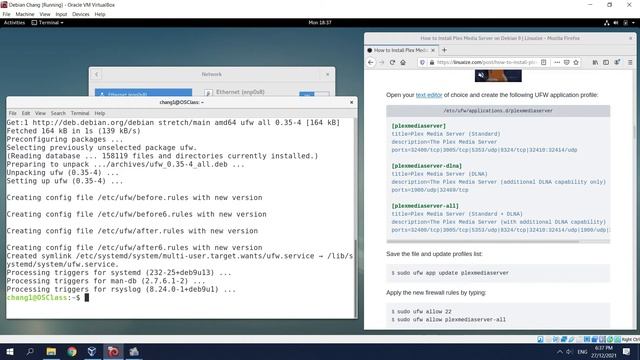640x360 pixels.
Task: Open Windows clock and date
Action: click(604, 351)
